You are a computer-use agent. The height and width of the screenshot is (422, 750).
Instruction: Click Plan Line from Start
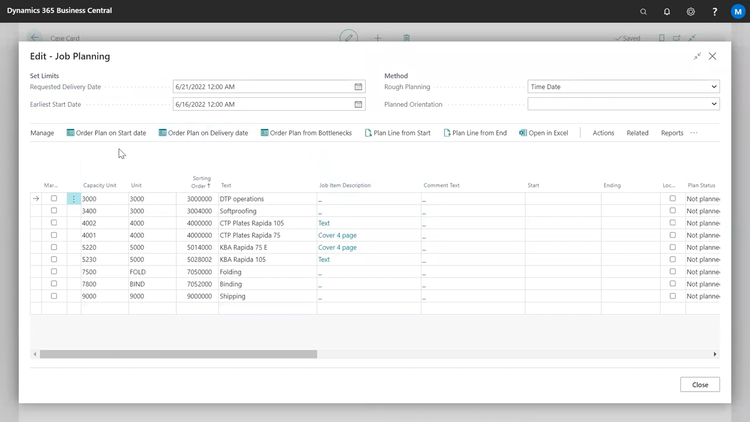pos(397,133)
